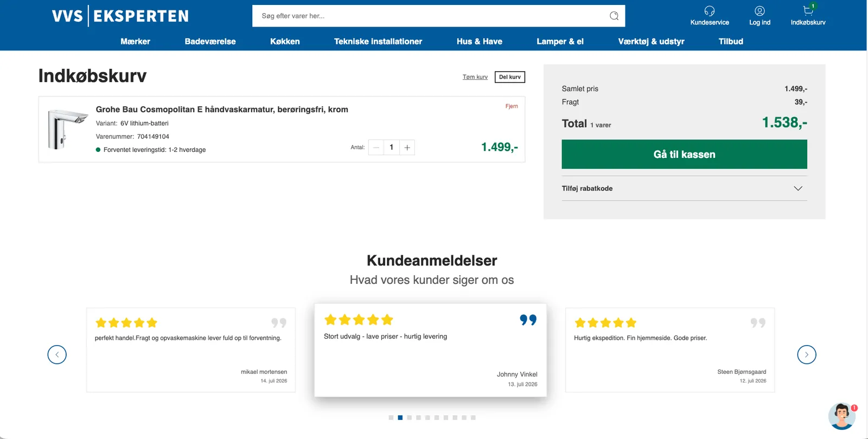Open the Hus & Have menu
Screen dimensions: 868x439
tap(480, 41)
